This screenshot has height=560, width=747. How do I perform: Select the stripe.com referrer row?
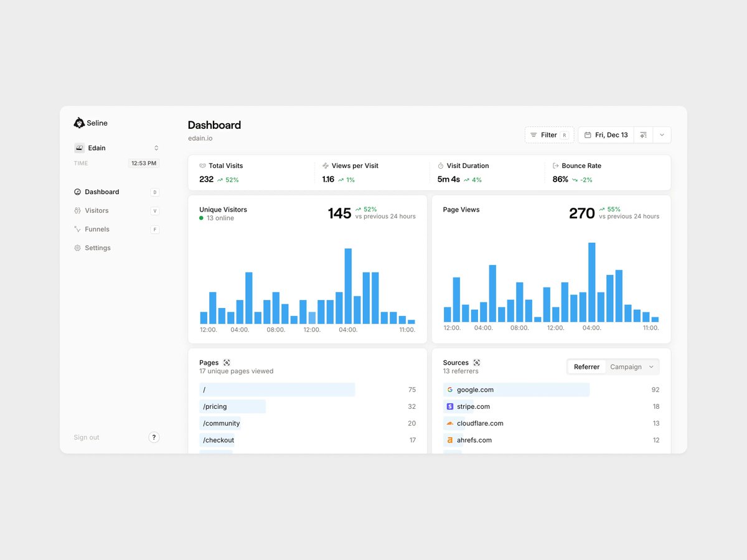click(551, 406)
